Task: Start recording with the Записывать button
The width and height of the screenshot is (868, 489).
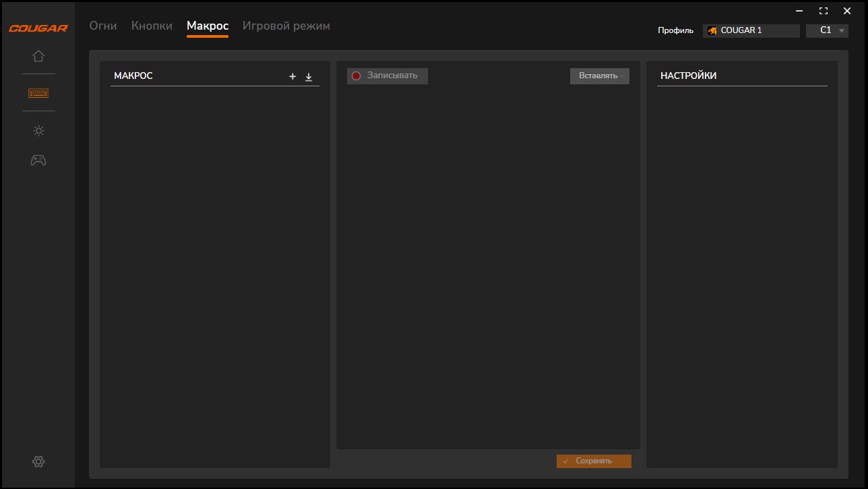Action: click(387, 76)
